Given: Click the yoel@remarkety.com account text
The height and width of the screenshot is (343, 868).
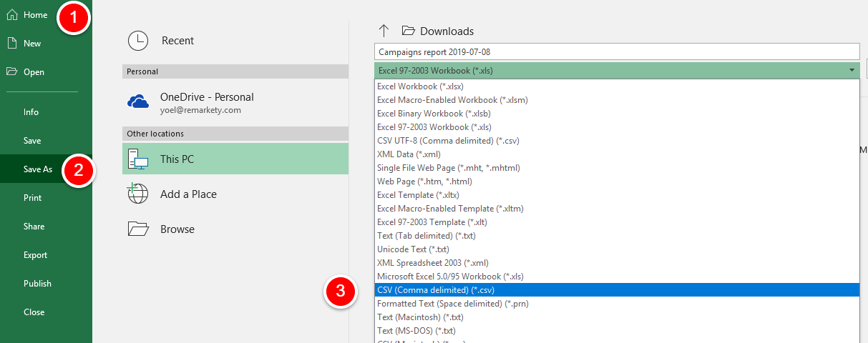Looking at the screenshot, I should [x=200, y=110].
